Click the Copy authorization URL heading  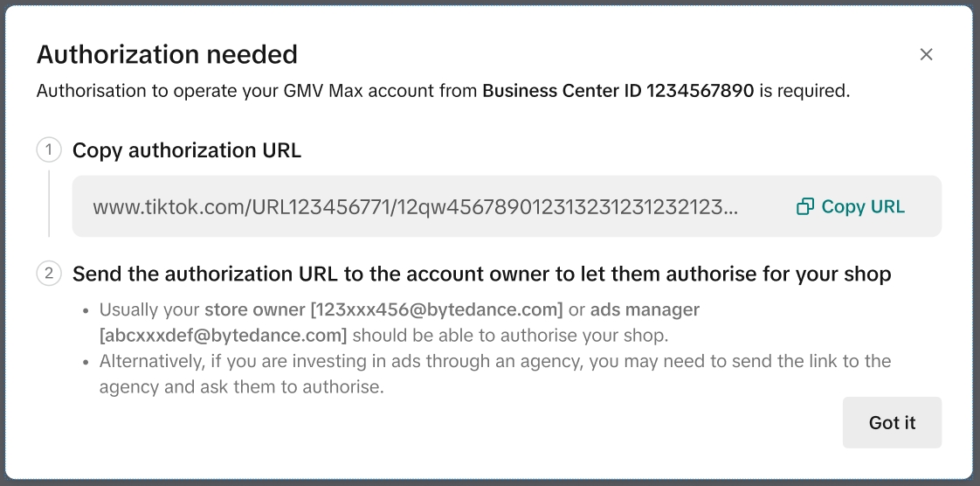point(187,150)
